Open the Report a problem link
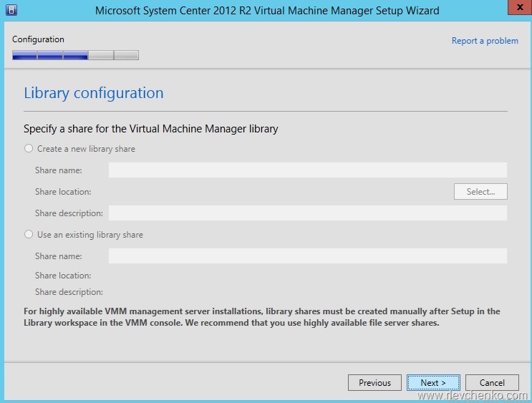 click(484, 41)
